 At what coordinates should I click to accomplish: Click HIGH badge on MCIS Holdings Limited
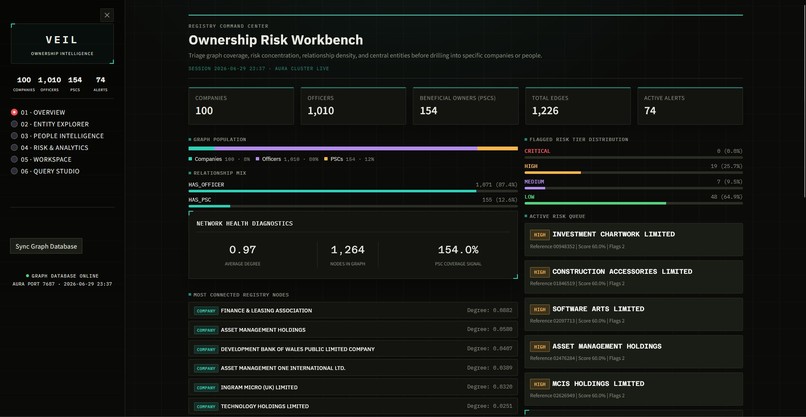(x=540, y=384)
